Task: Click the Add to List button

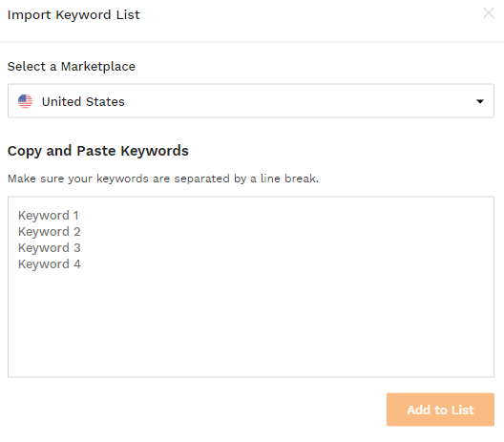Action: click(440, 410)
